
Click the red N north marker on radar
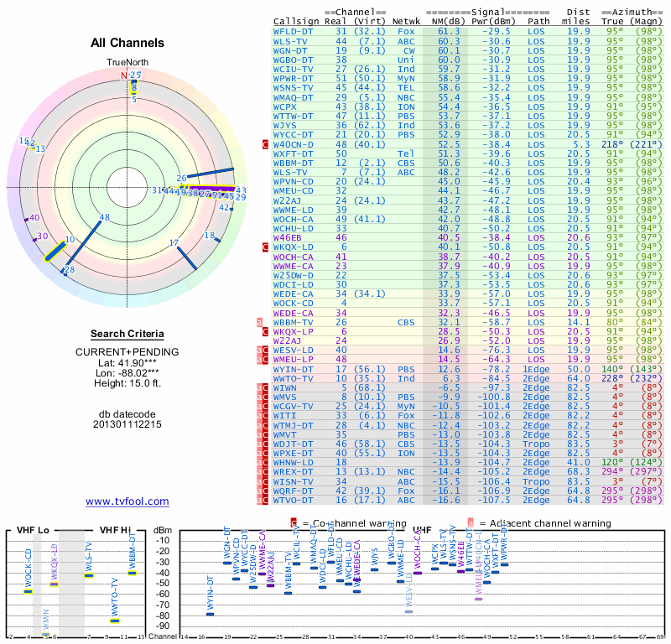[124, 75]
